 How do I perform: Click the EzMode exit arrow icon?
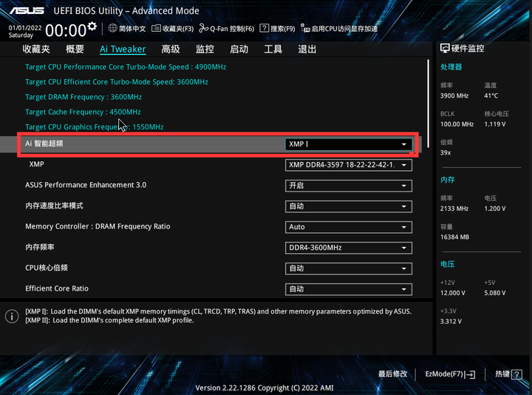pos(471,374)
